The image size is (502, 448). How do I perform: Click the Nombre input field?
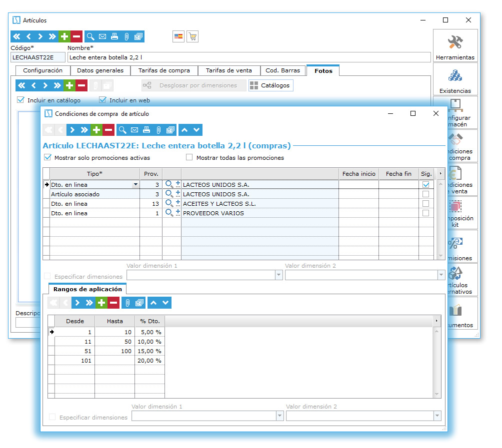click(248, 57)
